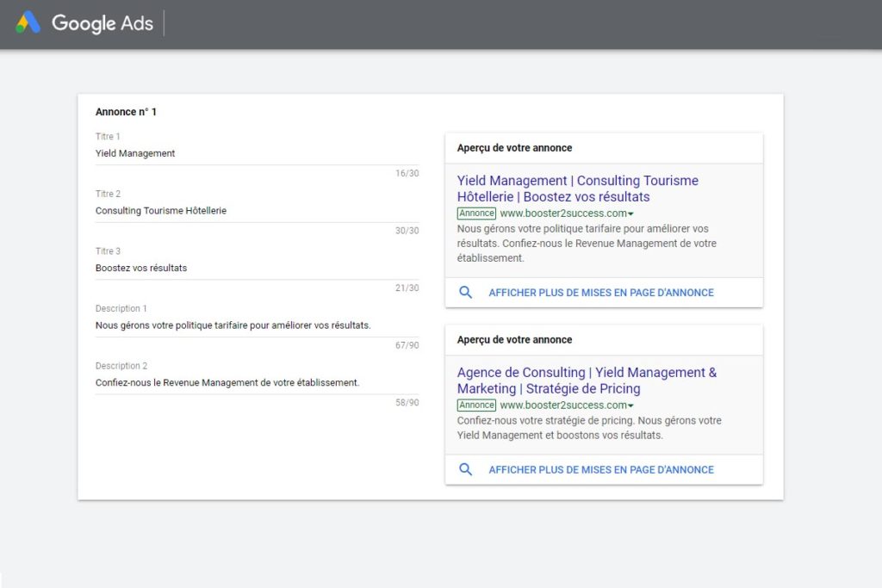882x588 pixels.
Task: Click the Titre 2 label
Action: coord(108,194)
